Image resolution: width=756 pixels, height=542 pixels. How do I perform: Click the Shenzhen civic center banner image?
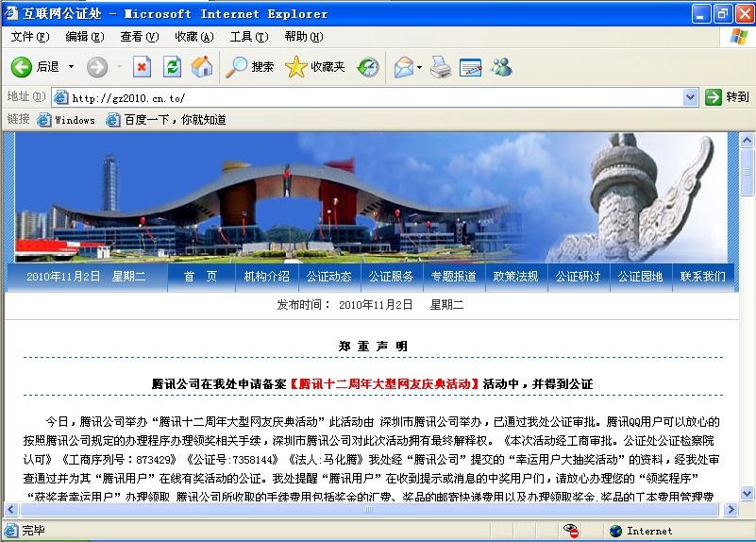[x=370, y=197]
